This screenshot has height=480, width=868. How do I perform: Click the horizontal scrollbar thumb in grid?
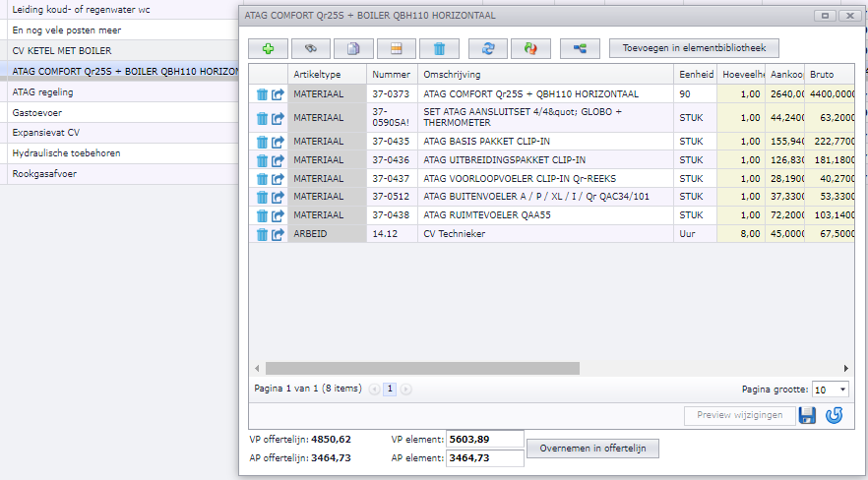coord(422,368)
